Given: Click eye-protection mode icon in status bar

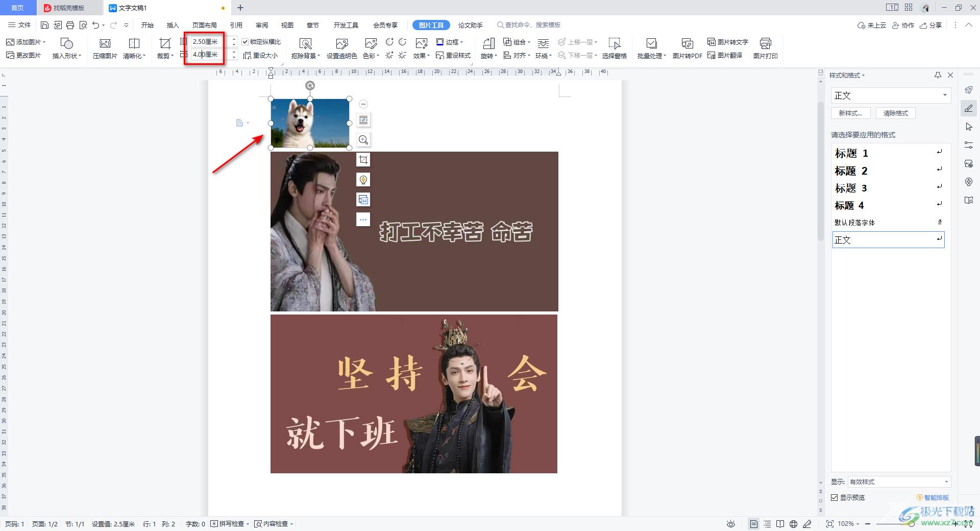Looking at the screenshot, I should click(731, 524).
